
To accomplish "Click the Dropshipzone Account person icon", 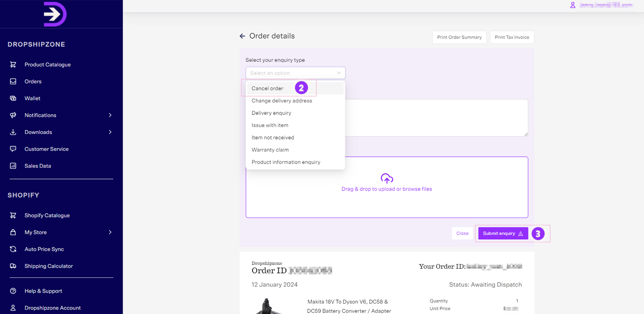I will pyautogui.click(x=13, y=308).
